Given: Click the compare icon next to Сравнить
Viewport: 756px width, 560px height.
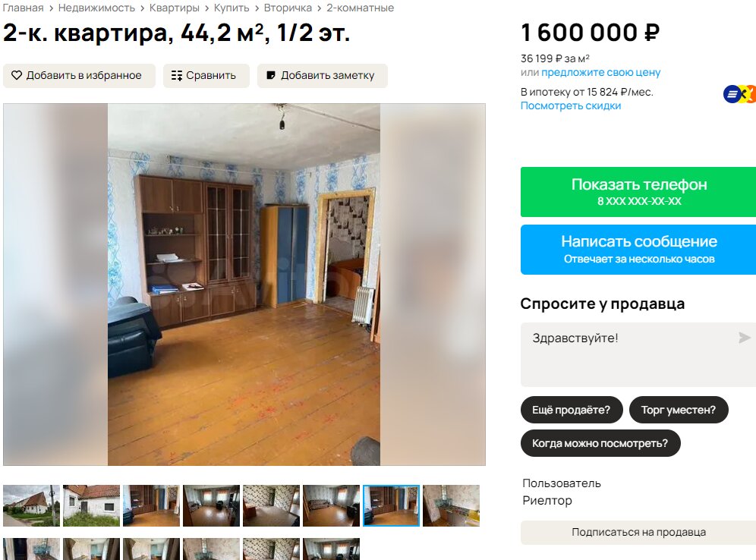Looking at the screenshot, I should click(x=176, y=76).
